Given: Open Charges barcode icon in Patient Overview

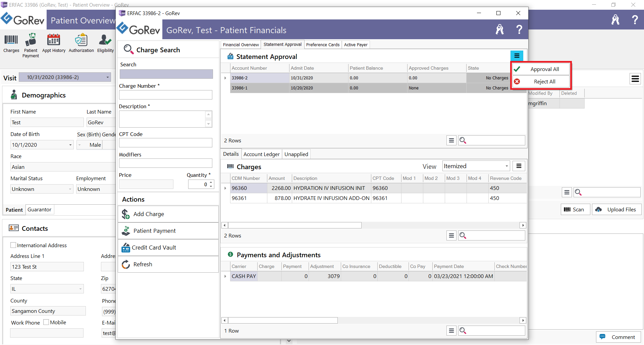Looking at the screenshot, I should tap(11, 44).
